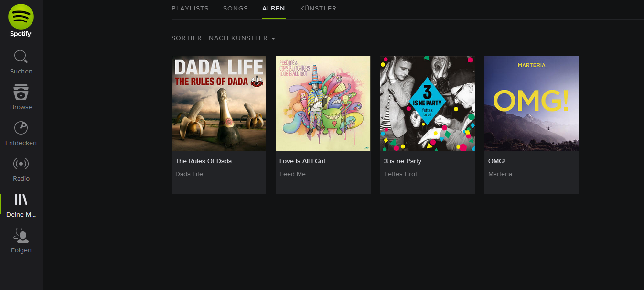644x290 pixels.
Task: Open artist Fettes Brot link
Action: click(x=401, y=174)
